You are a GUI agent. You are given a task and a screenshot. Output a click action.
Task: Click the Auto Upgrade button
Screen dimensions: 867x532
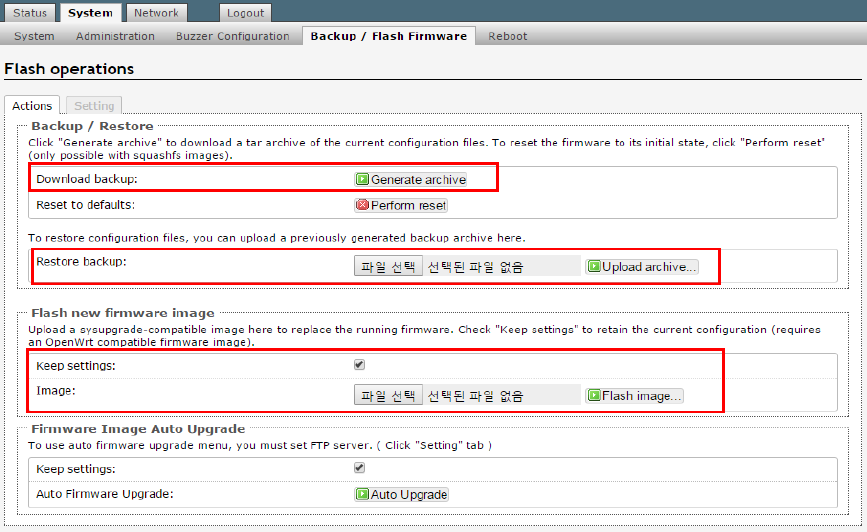coord(401,494)
